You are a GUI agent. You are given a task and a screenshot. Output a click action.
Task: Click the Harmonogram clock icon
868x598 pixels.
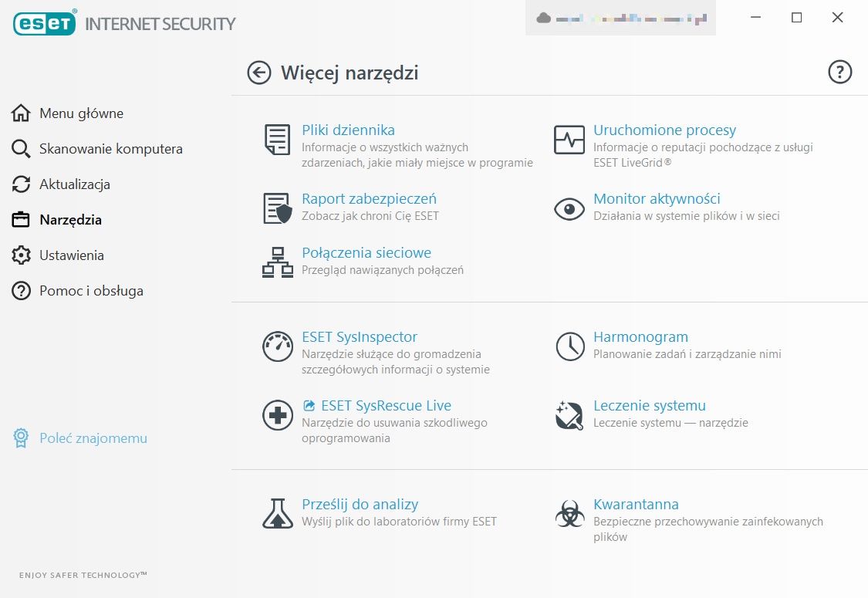tap(569, 346)
